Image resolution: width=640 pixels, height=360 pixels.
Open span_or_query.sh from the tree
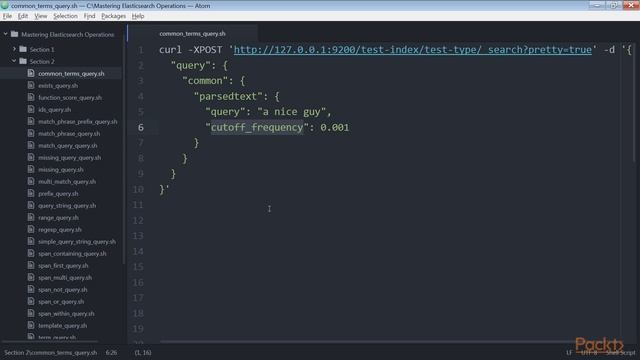tap(61, 302)
